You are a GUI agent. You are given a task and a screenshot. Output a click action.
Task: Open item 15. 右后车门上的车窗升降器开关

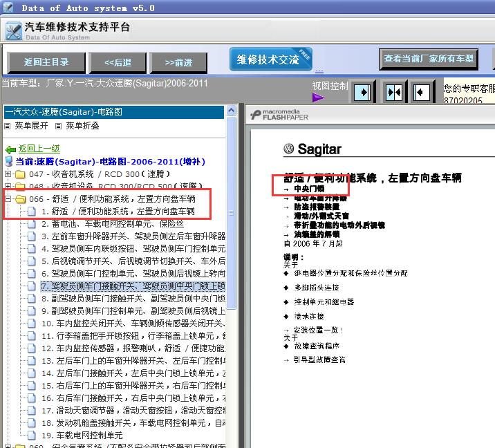[x=133, y=386]
